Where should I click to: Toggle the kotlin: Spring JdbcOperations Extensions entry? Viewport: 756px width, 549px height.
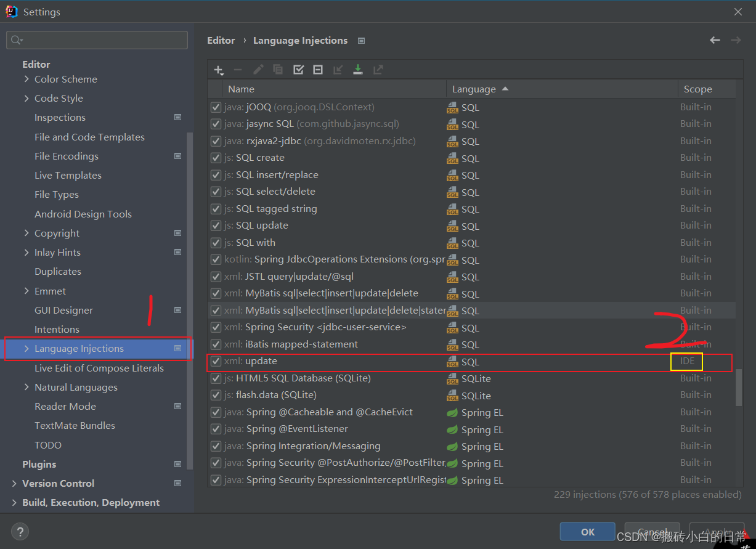(x=216, y=259)
